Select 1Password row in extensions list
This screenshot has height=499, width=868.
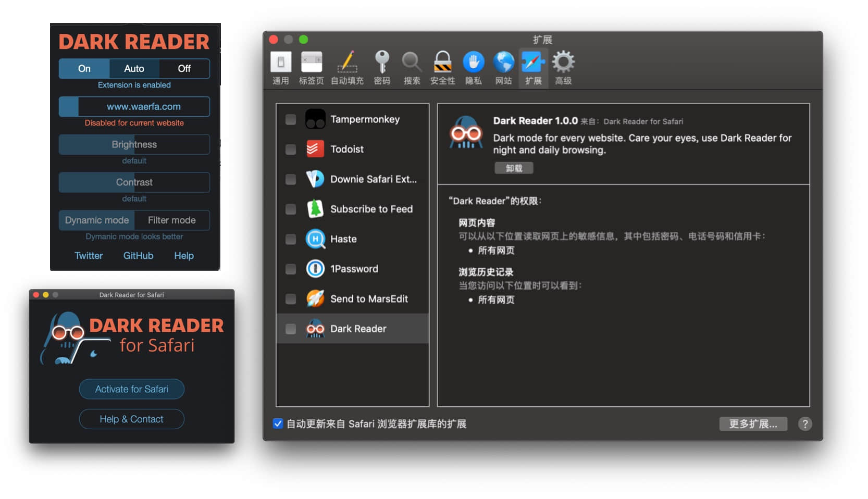[352, 269]
